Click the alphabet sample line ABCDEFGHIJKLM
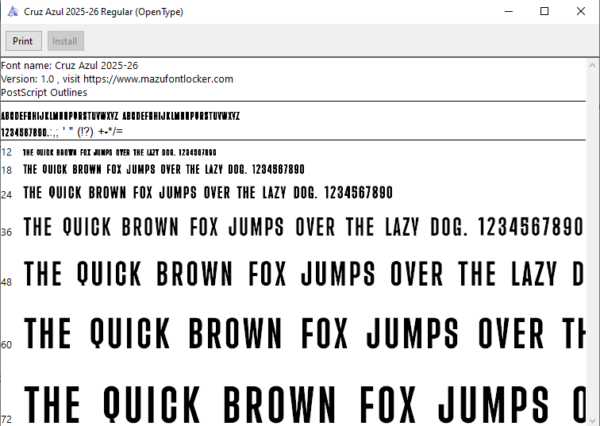 pyautogui.click(x=120, y=116)
